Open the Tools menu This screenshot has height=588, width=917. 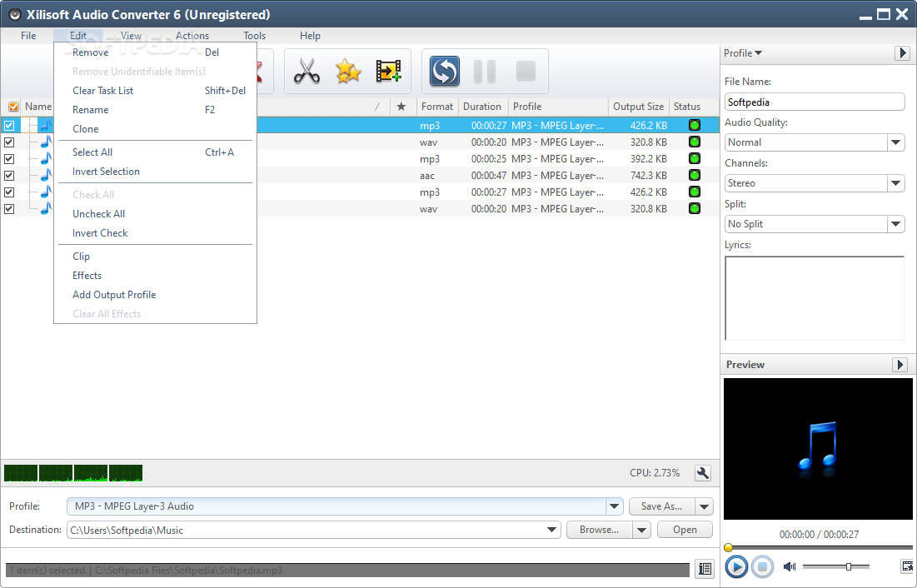coord(254,36)
